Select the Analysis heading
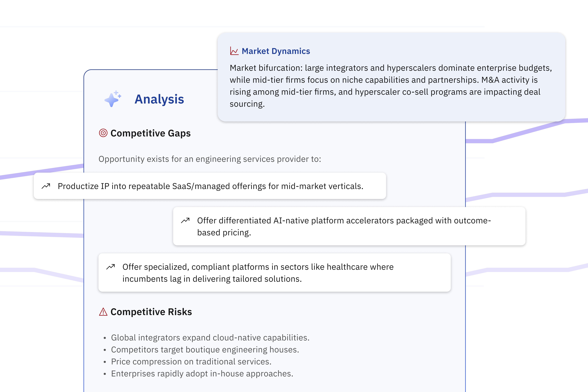 click(x=159, y=99)
